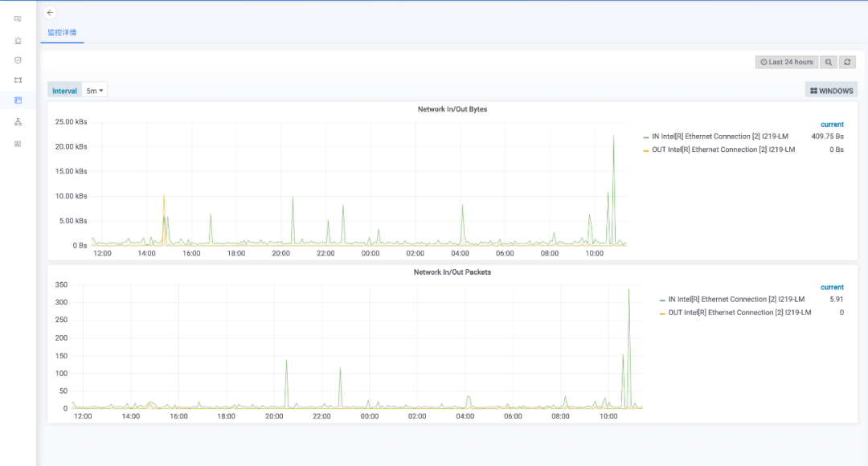Open the Last 24 hours time picker

pos(786,62)
